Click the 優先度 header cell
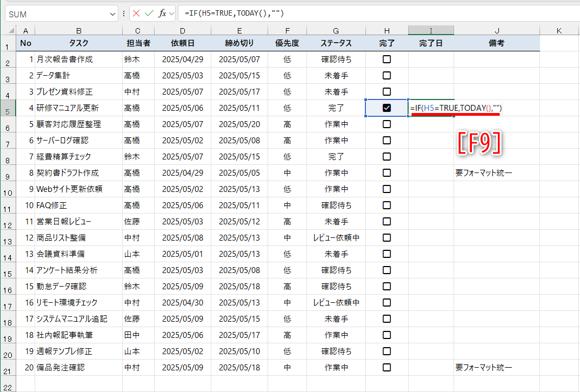Viewport: 580px width, 392px height. click(x=287, y=43)
